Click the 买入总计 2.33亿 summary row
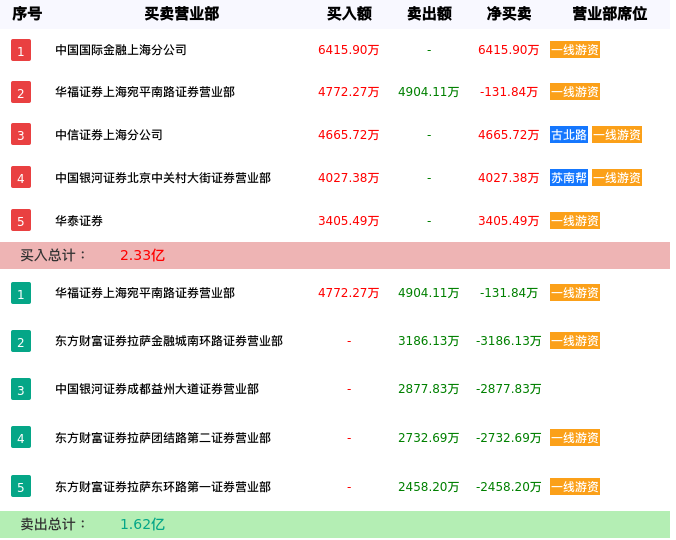 (x=335, y=255)
